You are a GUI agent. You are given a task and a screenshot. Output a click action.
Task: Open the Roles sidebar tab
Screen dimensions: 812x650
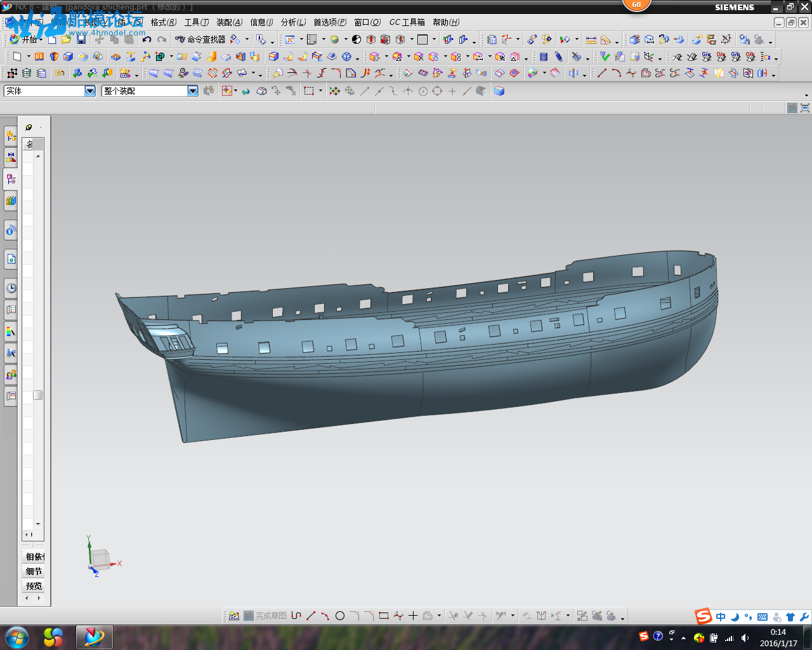click(11, 375)
